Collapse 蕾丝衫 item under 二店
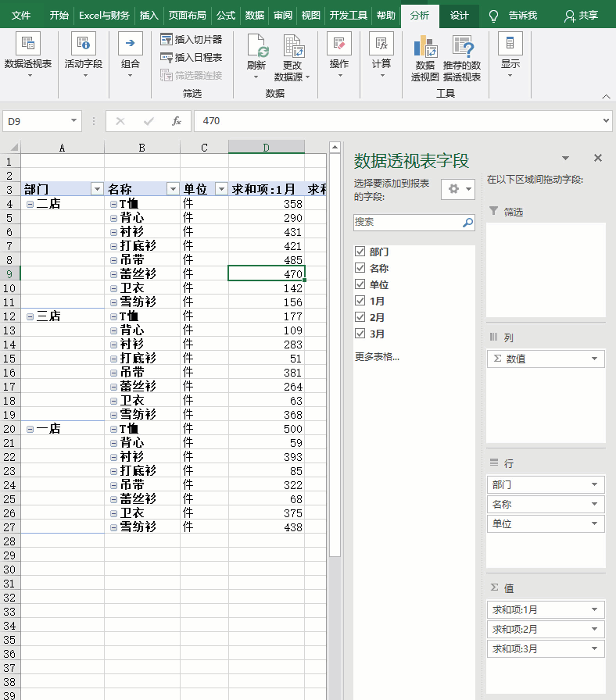Viewport: 616px width, 700px height. (x=114, y=274)
